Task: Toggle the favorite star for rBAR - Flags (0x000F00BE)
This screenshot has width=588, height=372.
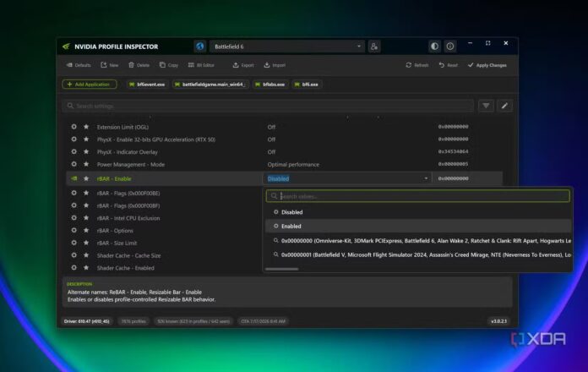Action: [x=86, y=193]
